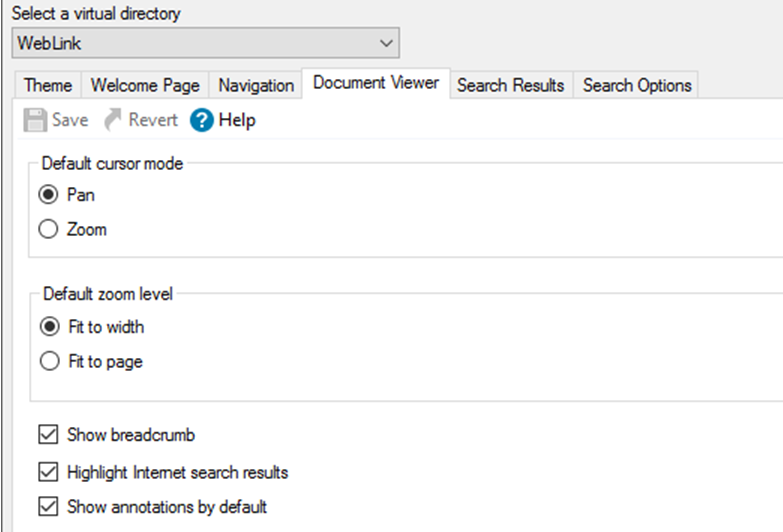Select the Document Viewer tab
This screenshot has width=783, height=532.
[376, 83]
